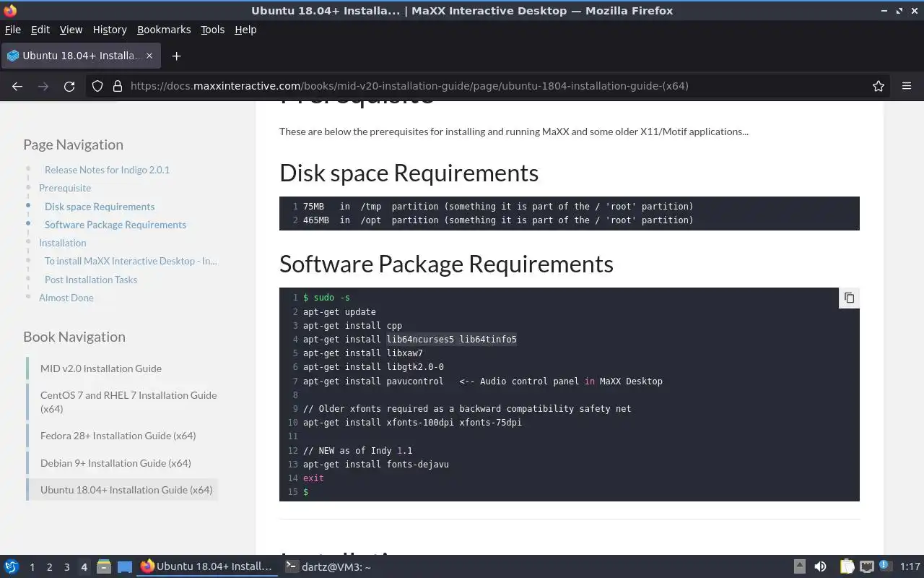Screen dimensions: 924x578
Task: Switch to Firefox window in taskbar
Action: tap(207, 566)
